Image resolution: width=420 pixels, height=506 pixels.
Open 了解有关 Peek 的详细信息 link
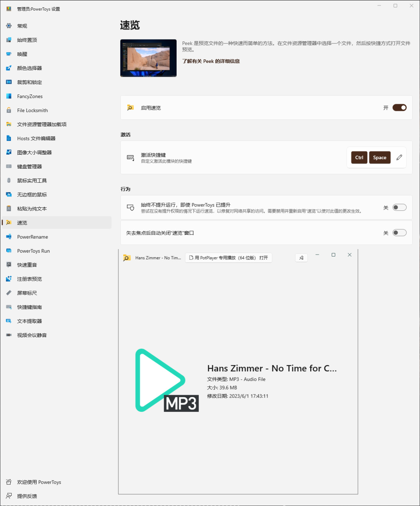coord(211,61)
